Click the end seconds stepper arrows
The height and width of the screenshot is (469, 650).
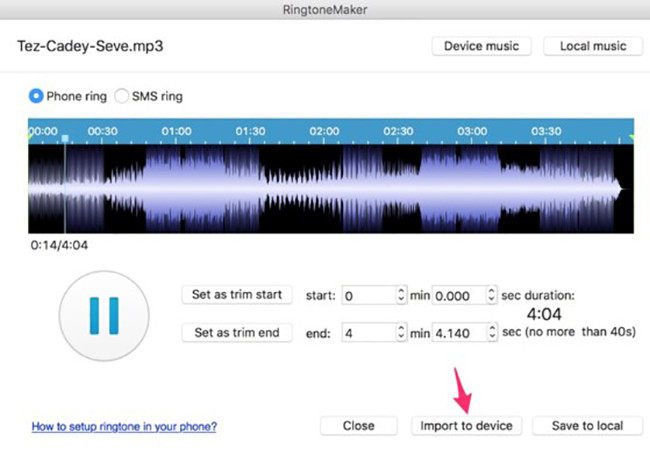pyautogui.click(x=490, y=334)
